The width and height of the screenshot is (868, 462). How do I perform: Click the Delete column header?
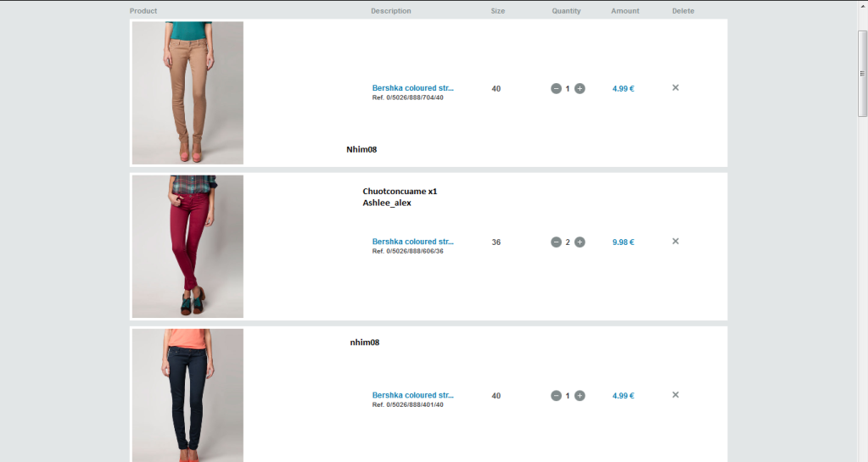tap(683, 11)
